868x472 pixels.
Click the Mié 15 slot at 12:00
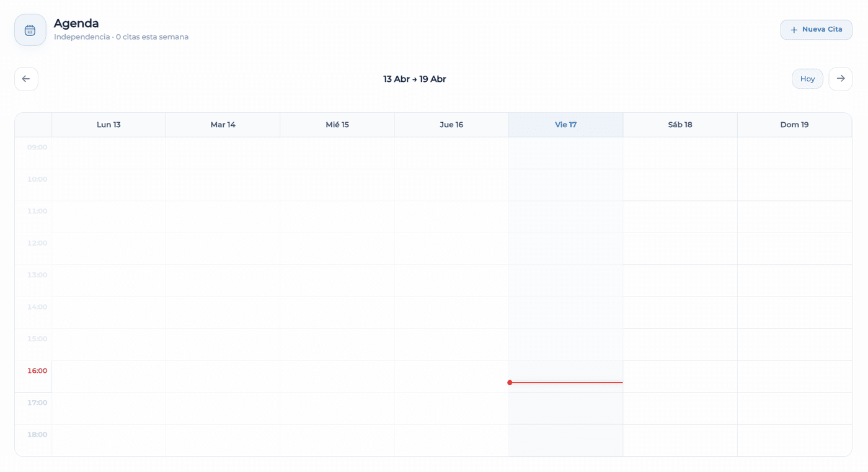tap(337, 249)
